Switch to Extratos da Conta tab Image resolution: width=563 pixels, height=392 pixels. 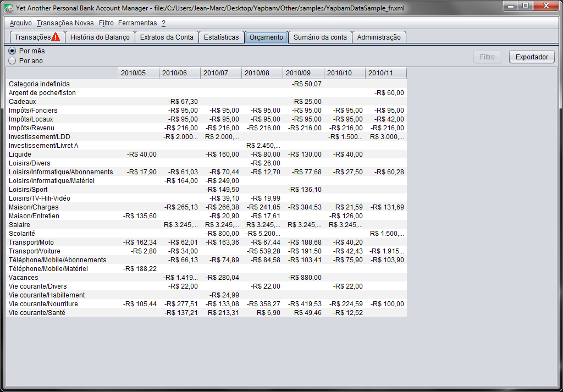[x=167, y=37]
